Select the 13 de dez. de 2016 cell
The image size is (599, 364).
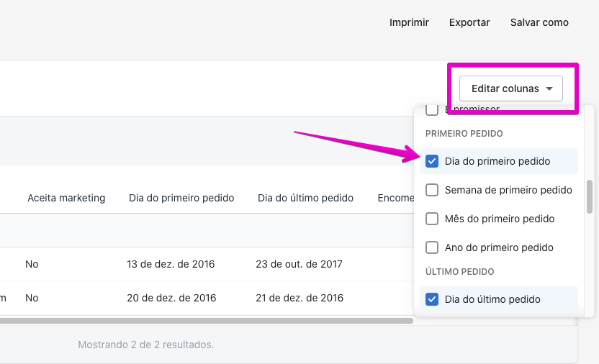(x=171, y=264)
